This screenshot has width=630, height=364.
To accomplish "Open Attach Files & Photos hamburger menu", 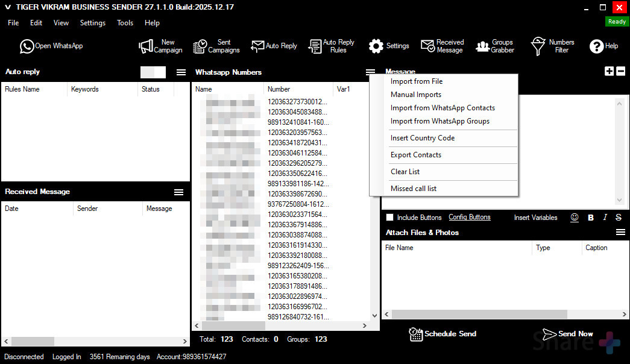I will (620, 232).
